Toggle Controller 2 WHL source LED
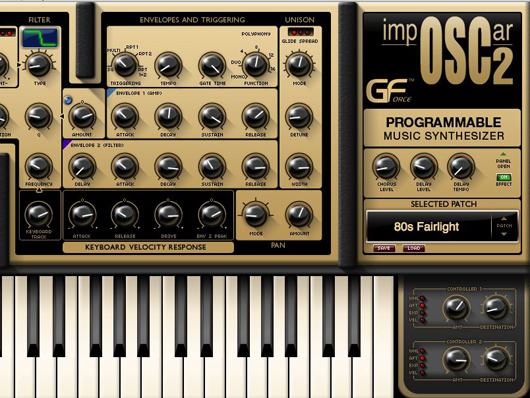The width and height of the screenshot is (530, 398). click(x=422, y=351)
